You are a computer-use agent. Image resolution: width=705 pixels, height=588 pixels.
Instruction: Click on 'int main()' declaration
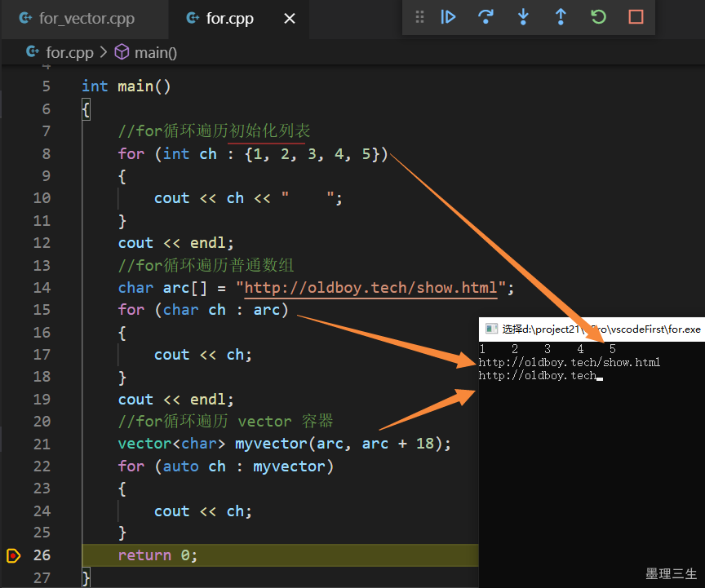[x=126, y=86]
